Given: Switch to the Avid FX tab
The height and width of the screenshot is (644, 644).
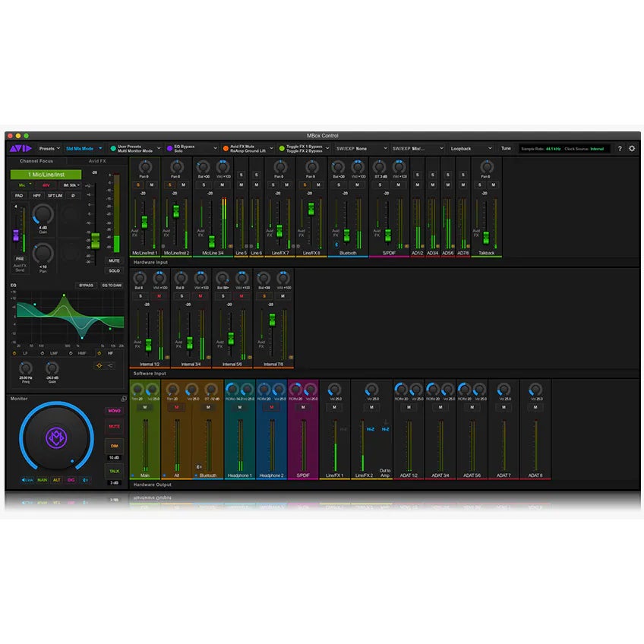Looking at the screenshot, I should tap(97, 161).
